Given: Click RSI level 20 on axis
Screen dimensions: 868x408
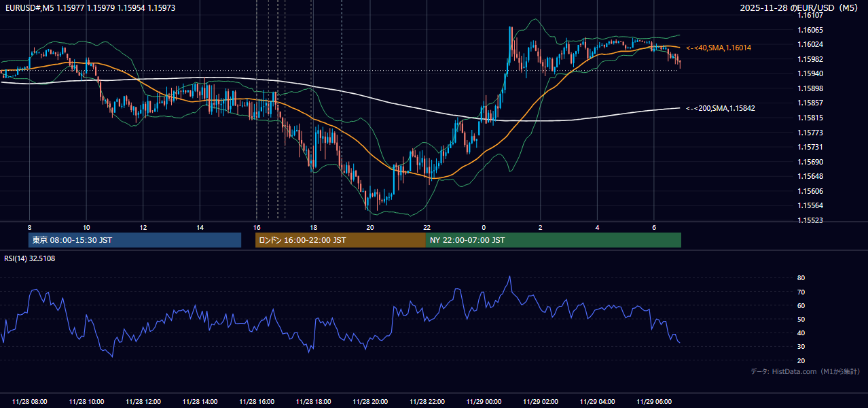Looking at the screenshot, I should click(801, 360).
